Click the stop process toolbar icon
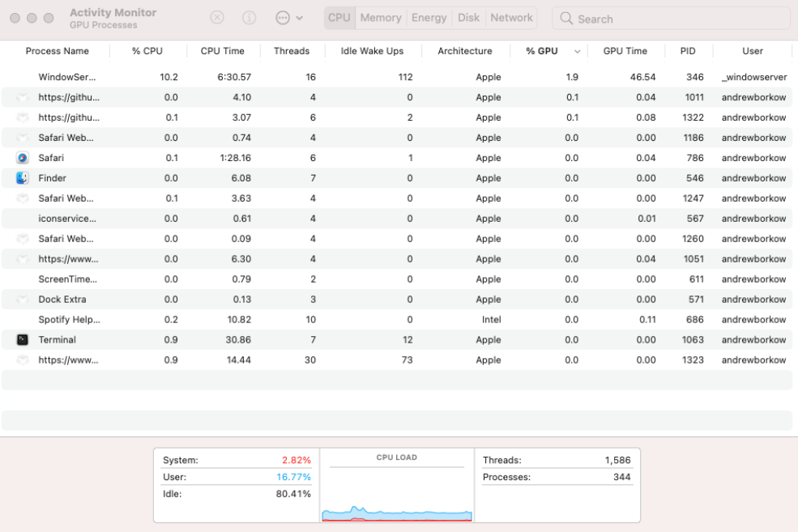Image resolution: width=798 pixels, height=532 pixels. [x=217, y=18]
